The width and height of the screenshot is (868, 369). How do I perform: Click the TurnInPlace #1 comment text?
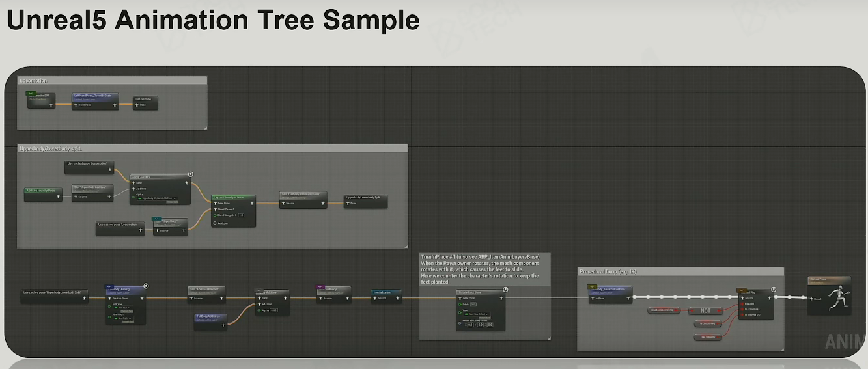click(480, 269)
